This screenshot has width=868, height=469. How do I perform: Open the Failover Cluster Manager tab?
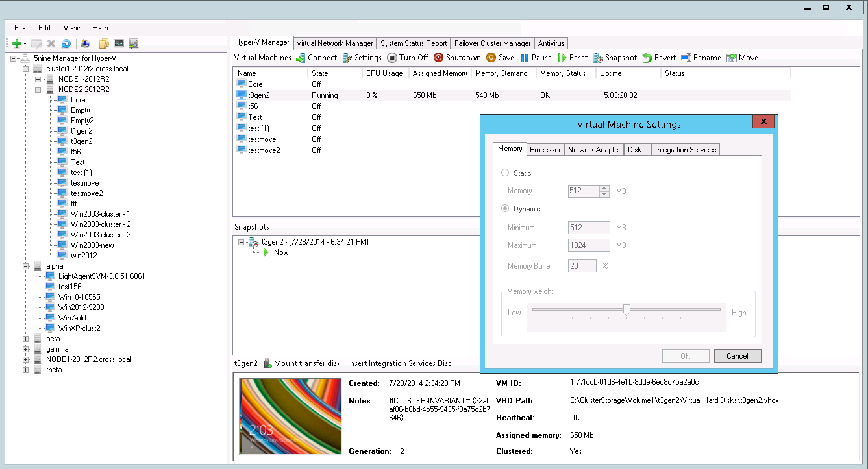click(x=492, y=43)
